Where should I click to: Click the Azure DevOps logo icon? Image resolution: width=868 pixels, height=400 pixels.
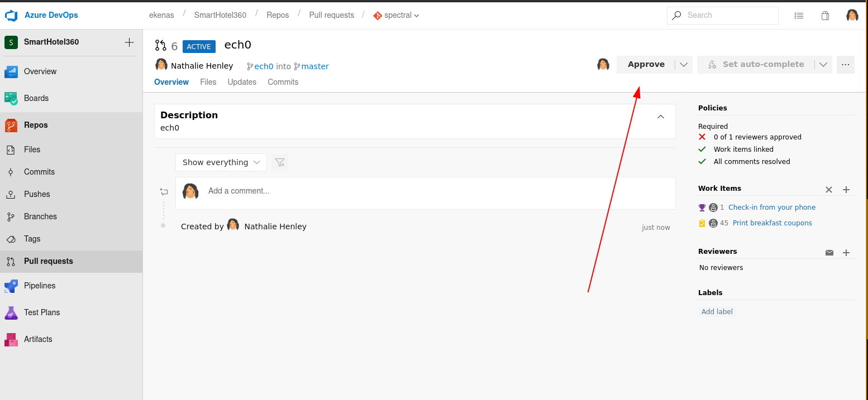pos(12,15)
